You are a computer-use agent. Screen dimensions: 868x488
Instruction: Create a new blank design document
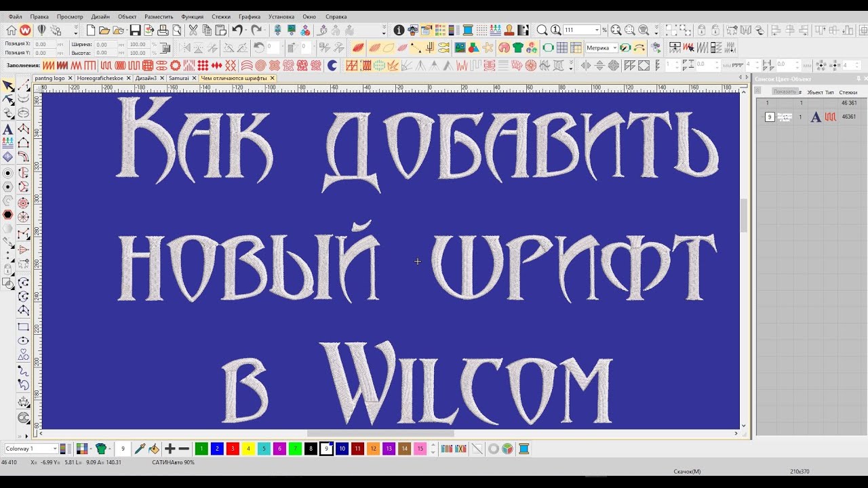(91, 30)
